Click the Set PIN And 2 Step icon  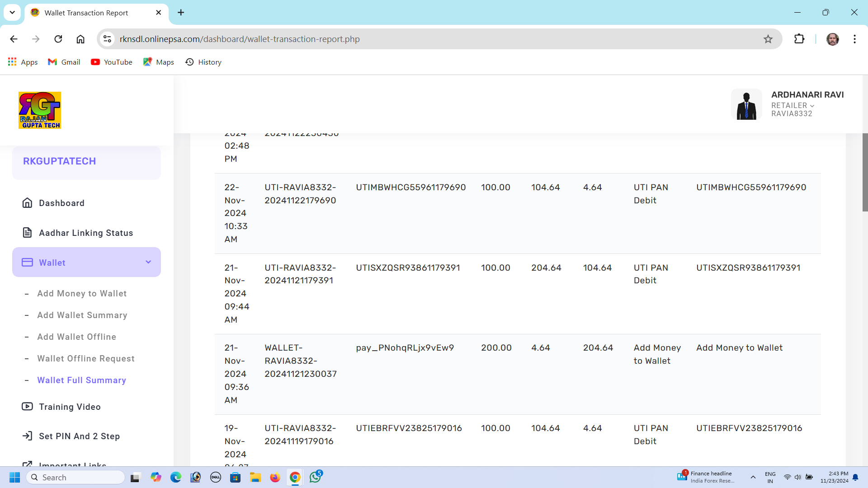[27, 436]
